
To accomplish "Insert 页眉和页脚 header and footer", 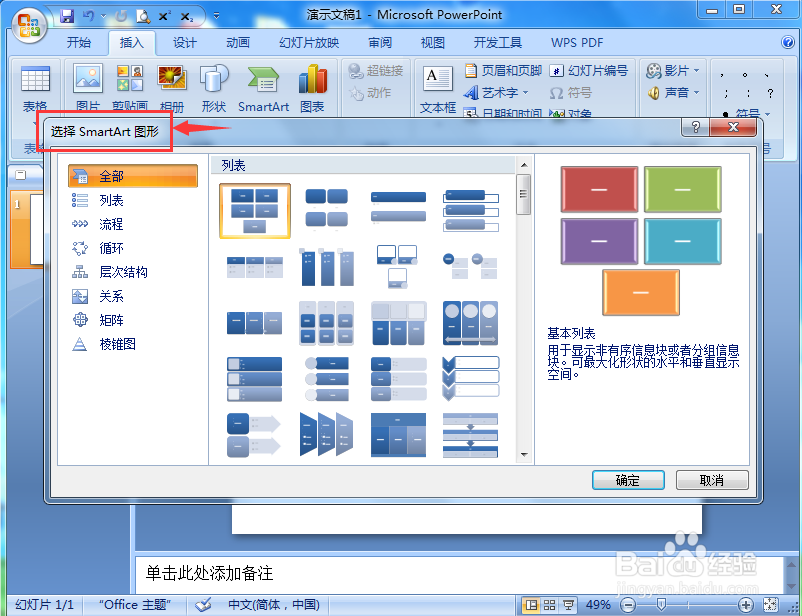I will [x=503, y=71].
